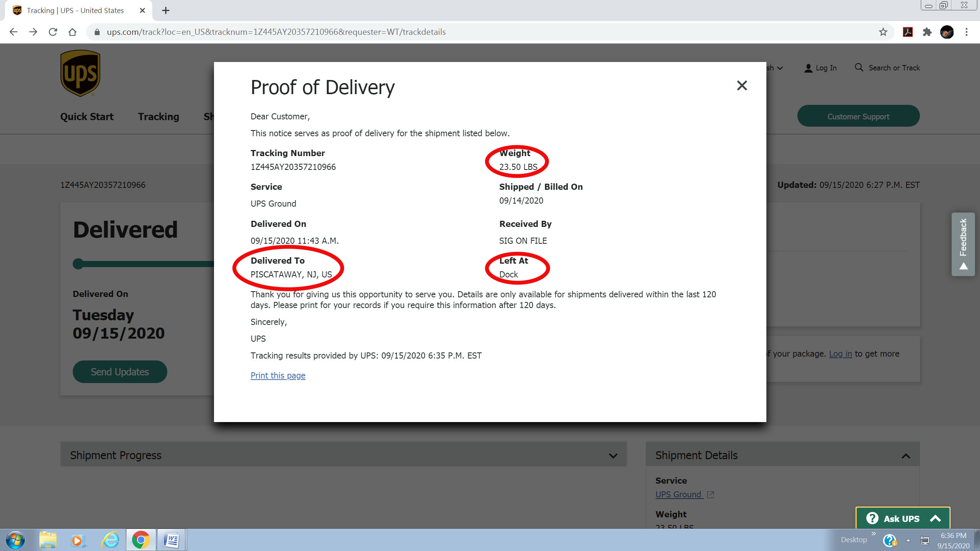
Task: Click the 09/14/2020 shipped date
Action: pyautogui.click(x=521, y=201)
